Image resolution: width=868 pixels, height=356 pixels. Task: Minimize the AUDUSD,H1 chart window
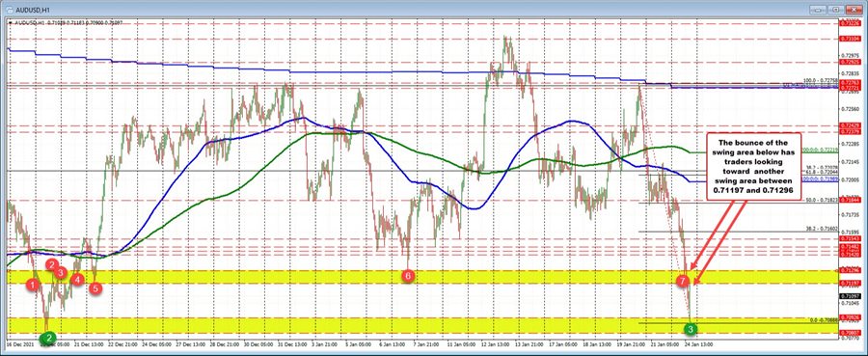click(818, 10)
